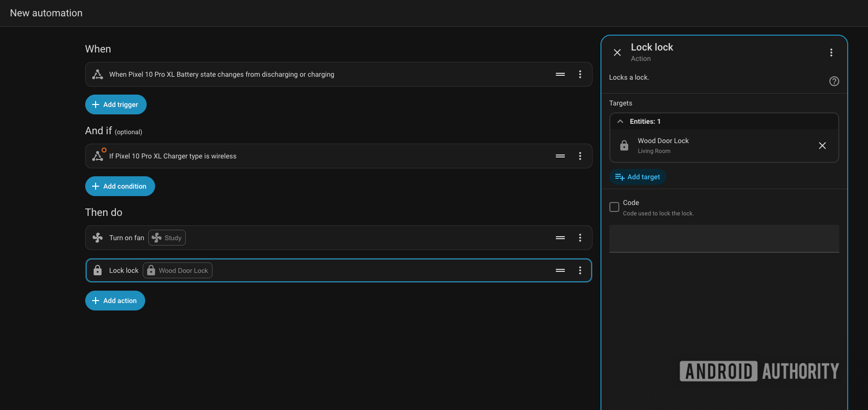Click charger condition drag handle

pos(560,156)
